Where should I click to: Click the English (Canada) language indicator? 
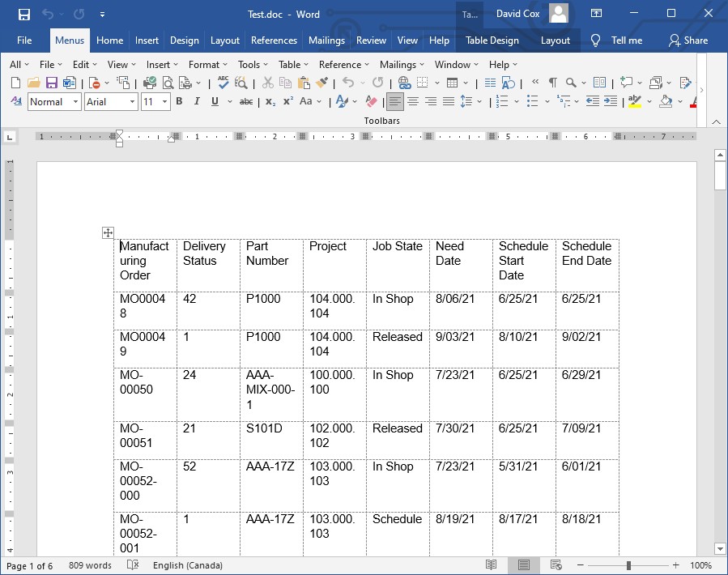pos(188,565)
